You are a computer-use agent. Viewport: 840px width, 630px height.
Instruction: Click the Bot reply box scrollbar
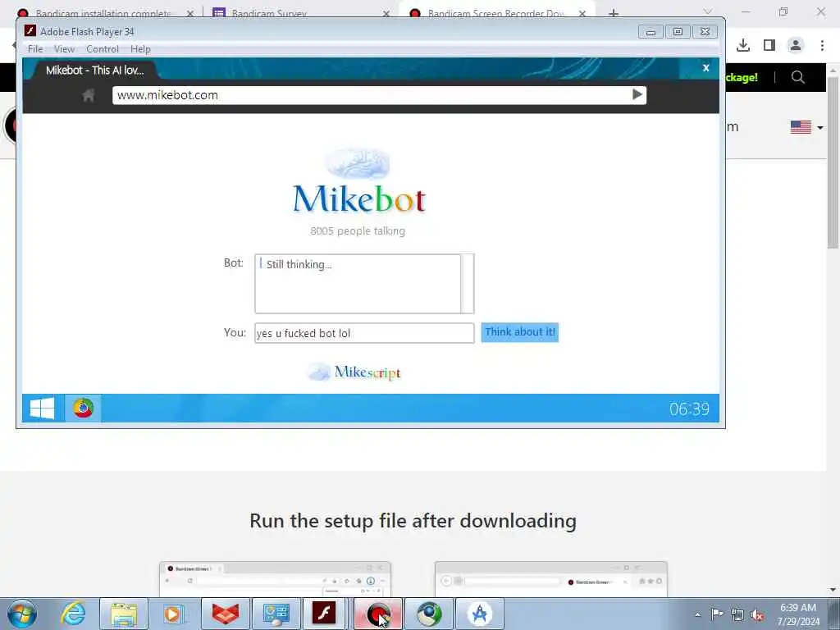467,284
